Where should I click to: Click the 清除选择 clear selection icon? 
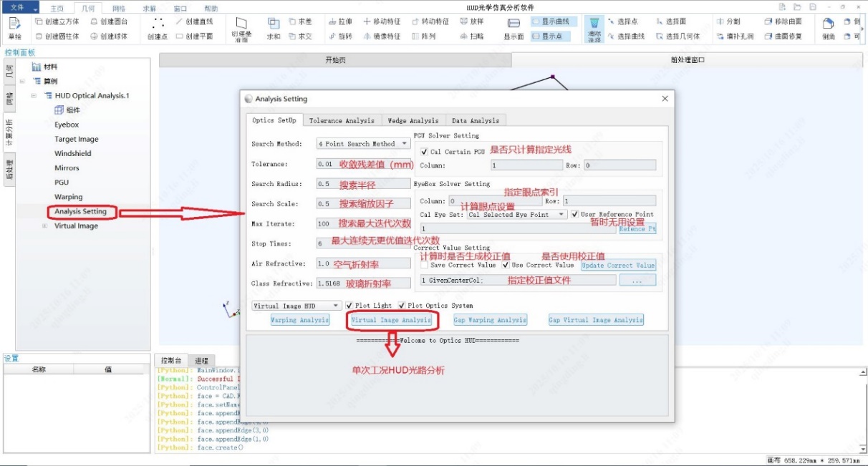(594, 29)
